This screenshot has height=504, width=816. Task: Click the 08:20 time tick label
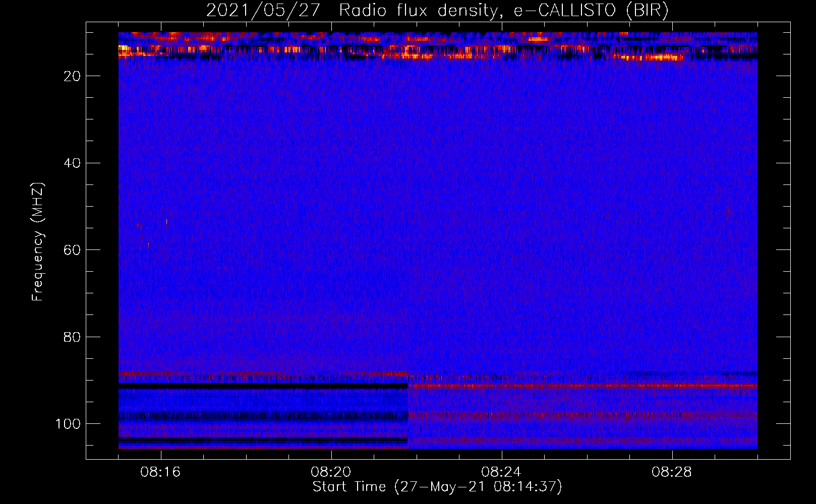(331, 472)
